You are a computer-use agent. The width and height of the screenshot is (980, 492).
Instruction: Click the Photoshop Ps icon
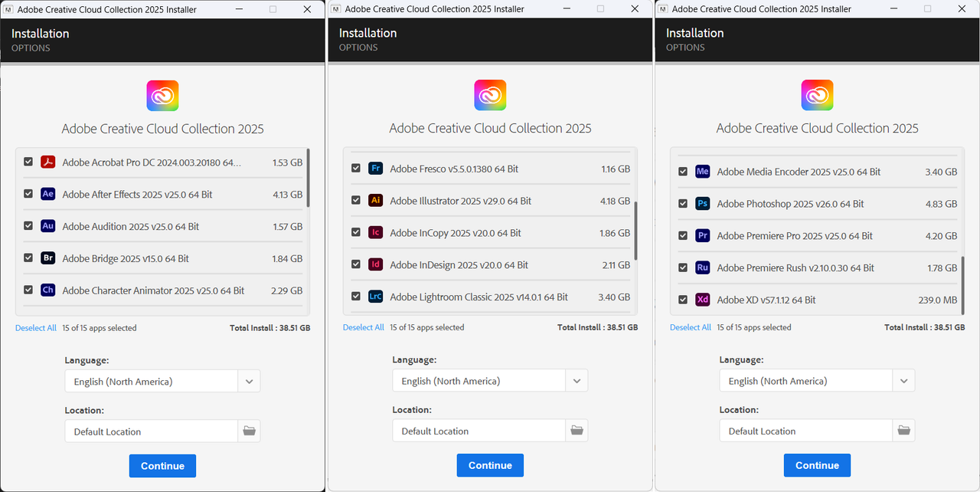703,204
